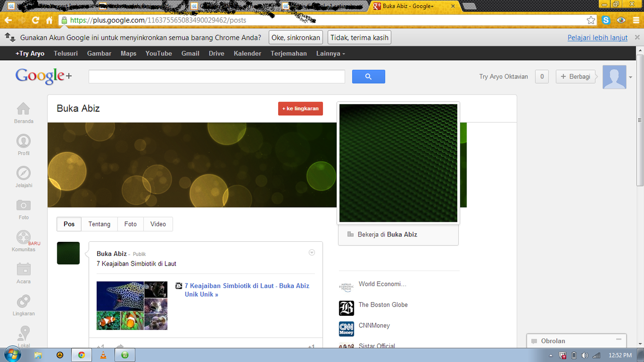Click the Skype extension icon
This screenshot has height=362, width=644.
tap(606, 20)
